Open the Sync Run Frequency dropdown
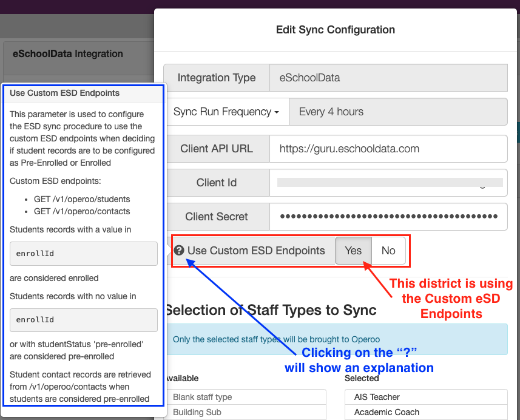The image size is (520, 420). [226, 112]
